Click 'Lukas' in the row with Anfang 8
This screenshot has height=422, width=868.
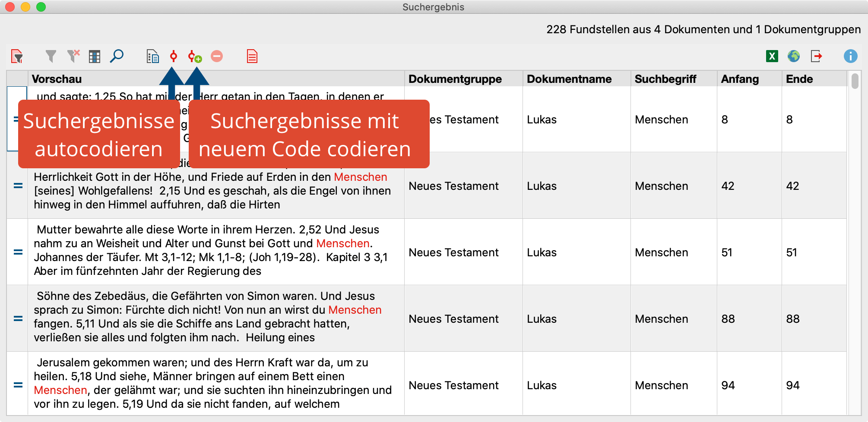542,120
